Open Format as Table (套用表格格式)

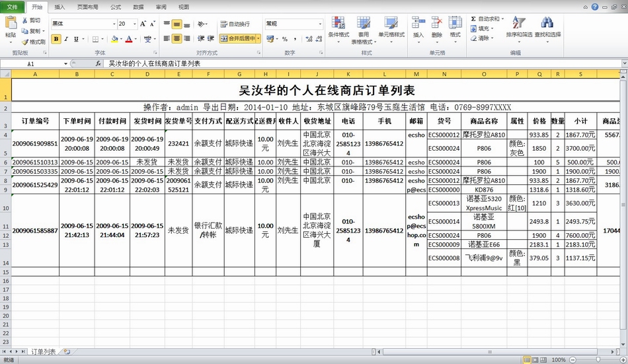click(364, 30)
